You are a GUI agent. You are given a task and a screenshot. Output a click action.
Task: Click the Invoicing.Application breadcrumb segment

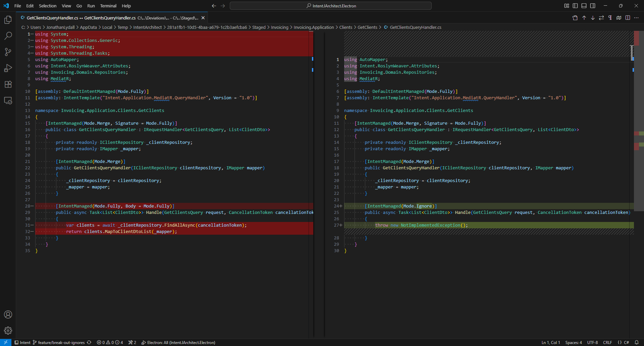(x=314, y=27)
